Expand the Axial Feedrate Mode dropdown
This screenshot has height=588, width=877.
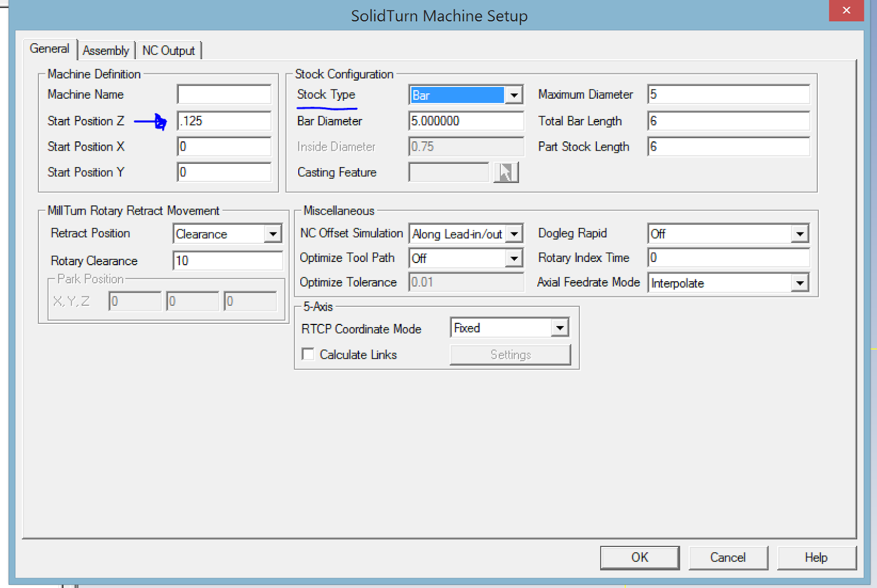(x=800, y=283)
